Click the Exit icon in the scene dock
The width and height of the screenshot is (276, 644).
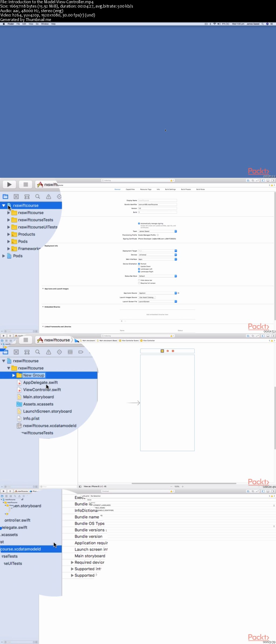coord(173,351)
